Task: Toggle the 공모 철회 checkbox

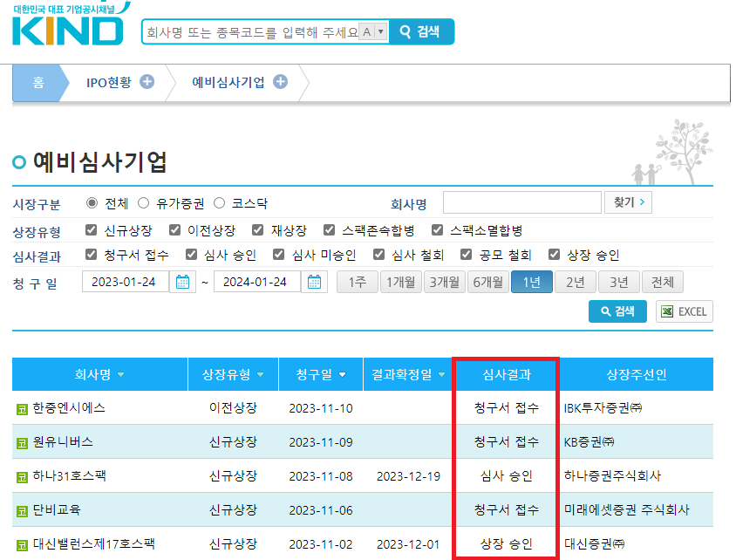Action: click(466, 255)
